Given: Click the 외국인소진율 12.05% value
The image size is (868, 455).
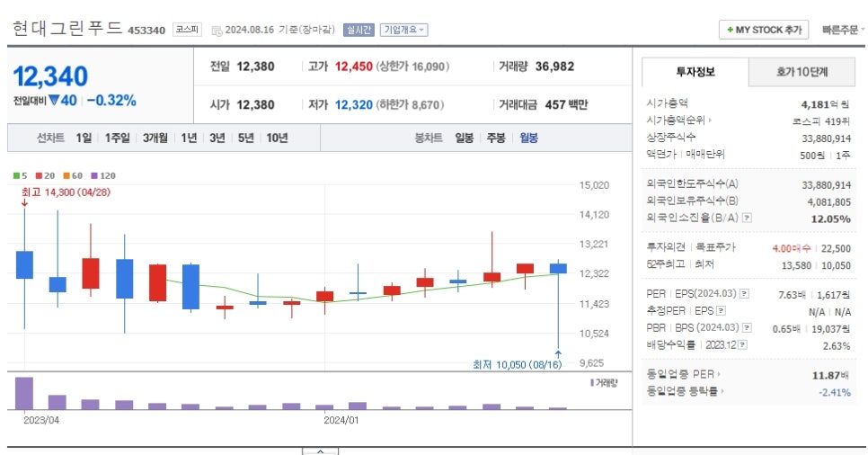Looking at the screenshot, I should click(x=830, y=219).
